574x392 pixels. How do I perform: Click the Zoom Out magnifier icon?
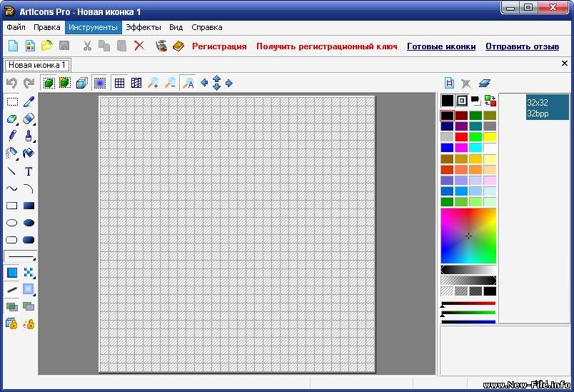tap(170, 83)
